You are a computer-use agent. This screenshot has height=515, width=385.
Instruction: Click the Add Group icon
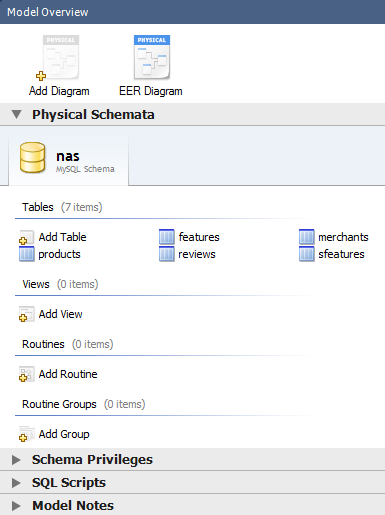[x=27, y=434]
